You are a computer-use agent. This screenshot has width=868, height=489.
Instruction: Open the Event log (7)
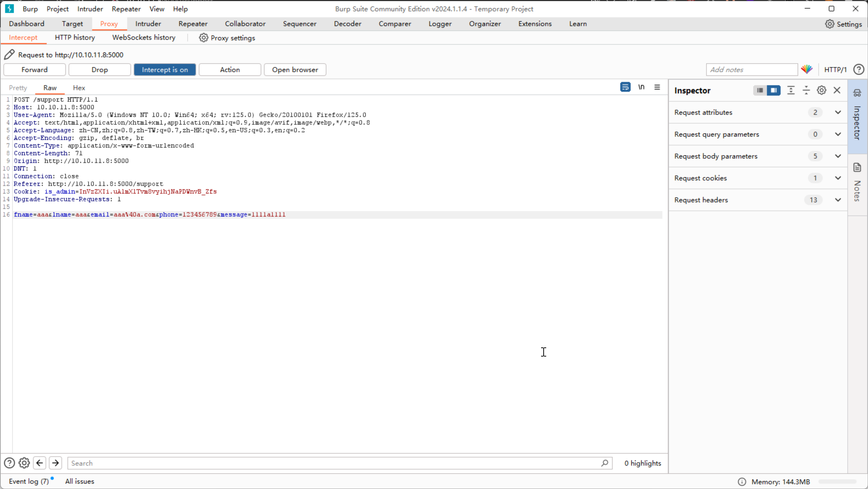click(29, 481)
